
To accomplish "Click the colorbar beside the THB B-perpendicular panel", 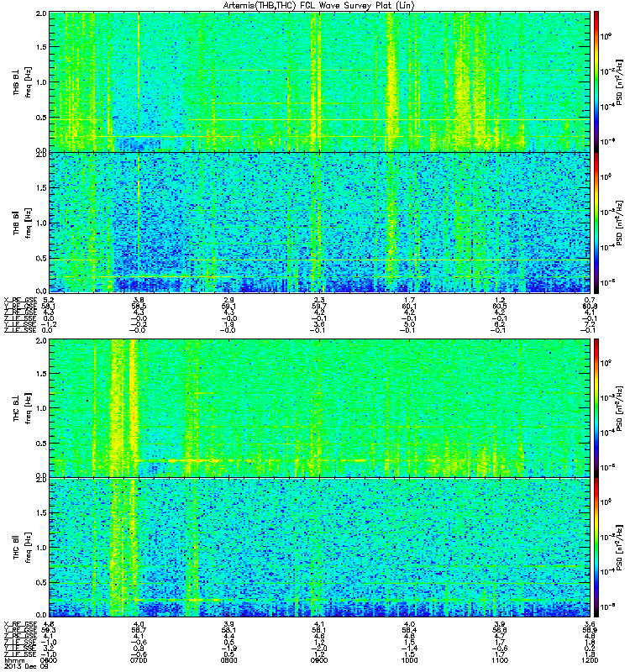I will 596,81.
